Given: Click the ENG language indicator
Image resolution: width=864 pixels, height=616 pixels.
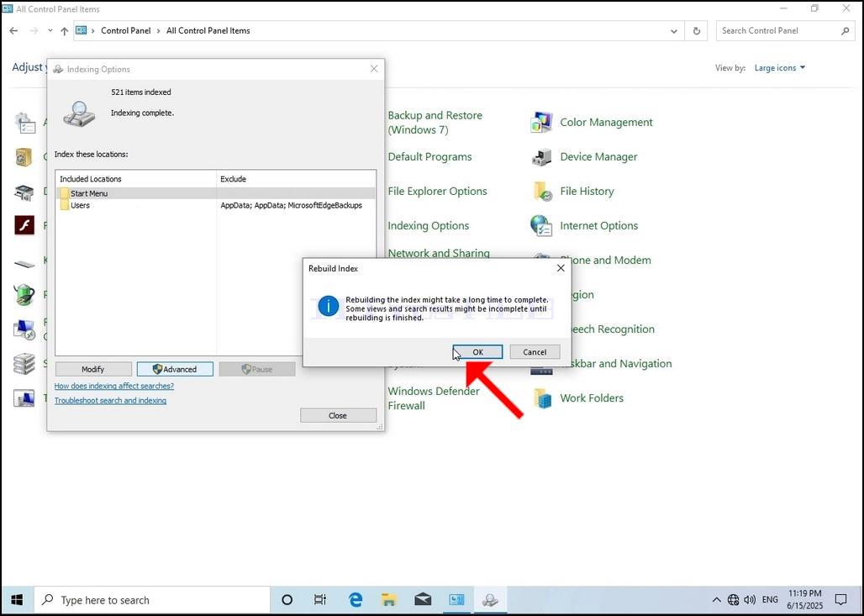Looking at the screenshot, I should pos(770,600).
